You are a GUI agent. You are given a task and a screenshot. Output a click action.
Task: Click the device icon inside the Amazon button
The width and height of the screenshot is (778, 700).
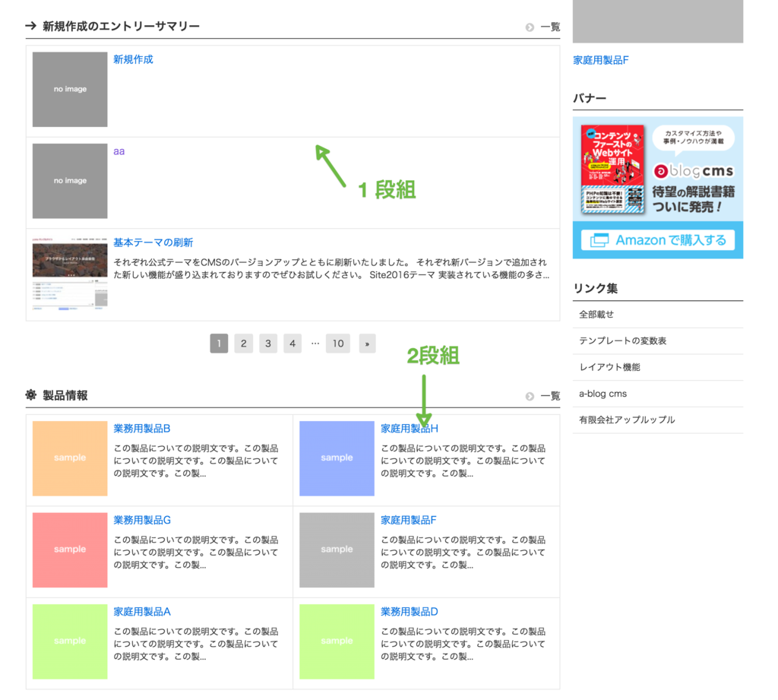[599, 241]
